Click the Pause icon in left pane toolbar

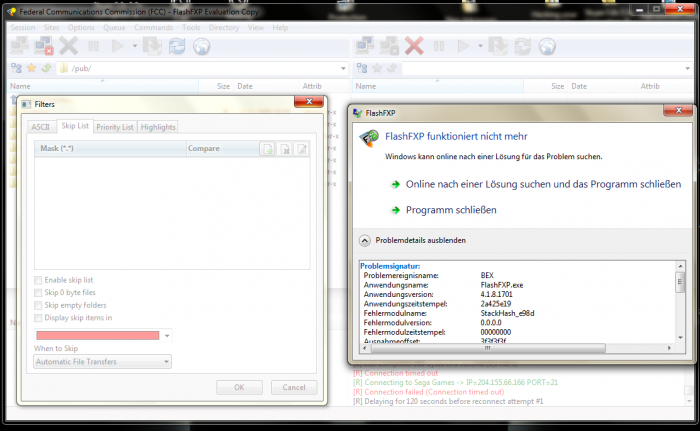tap(93, 46)
